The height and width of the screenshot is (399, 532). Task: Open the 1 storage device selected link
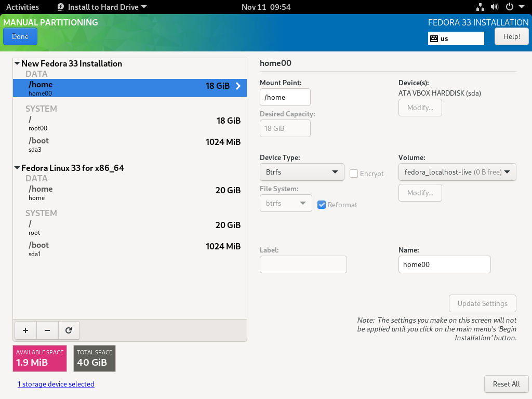pos(56,384)
